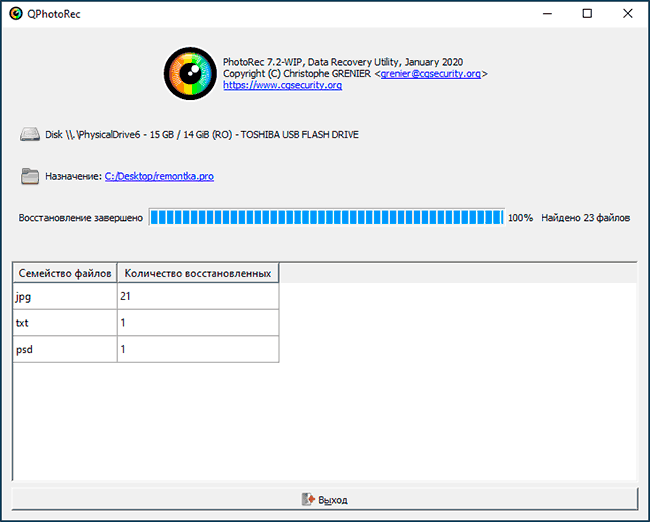The height and width of the screenshot is (522, 650).
Task: Click the recovery progress bar
Action: [x=326, y=217]
